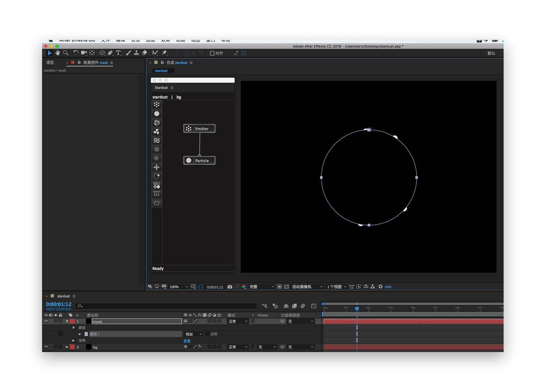Click the 重置 transform reset link
The height and width of the screenshot is (392, 544).
[x=187, y=341]
